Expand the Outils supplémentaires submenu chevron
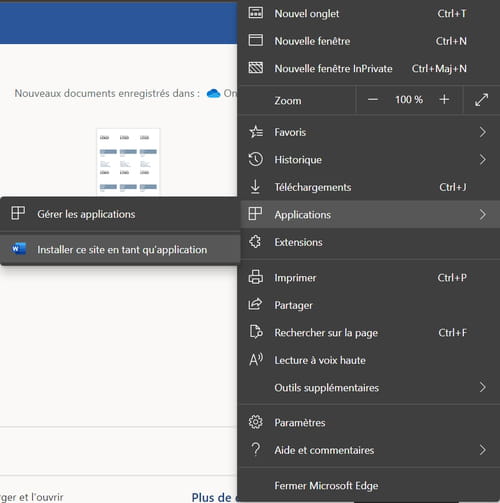Screen dimensions: 500x503 [482, 387]
